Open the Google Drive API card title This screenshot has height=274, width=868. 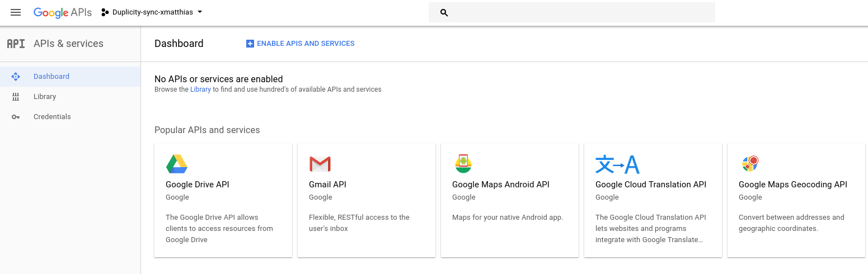(198, 185)
